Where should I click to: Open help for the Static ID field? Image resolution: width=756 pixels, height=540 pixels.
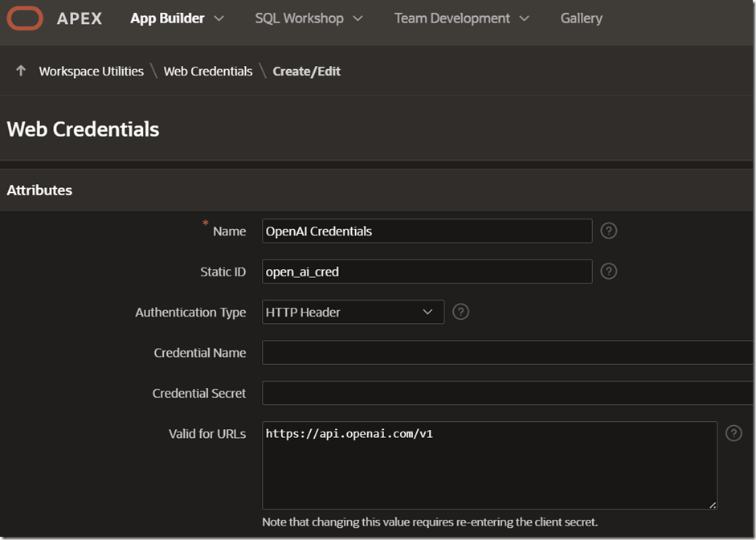click(608, 272)
